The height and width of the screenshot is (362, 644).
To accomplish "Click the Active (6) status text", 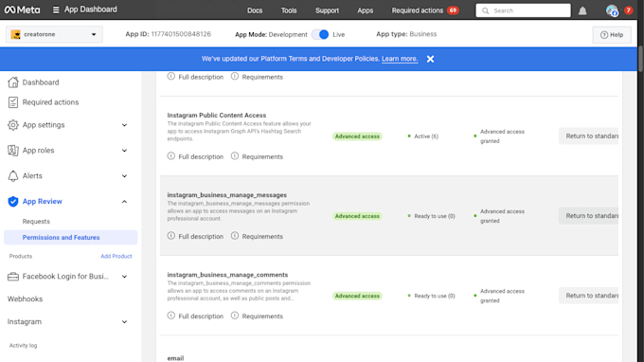I will pyautogui.click(x=426, y=136).
